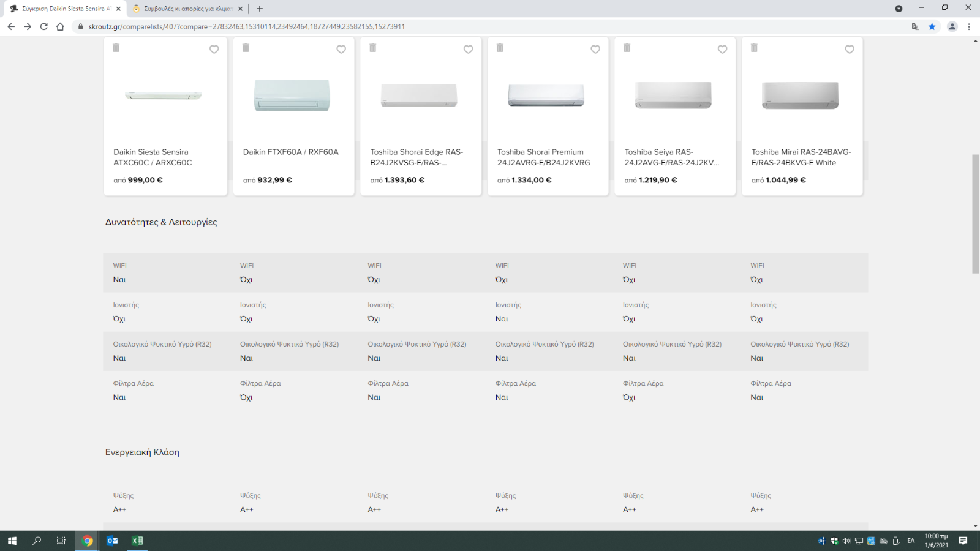
Task: Click price 932,99 € on Daikin FTXF60A
Action: coord(274,180)
